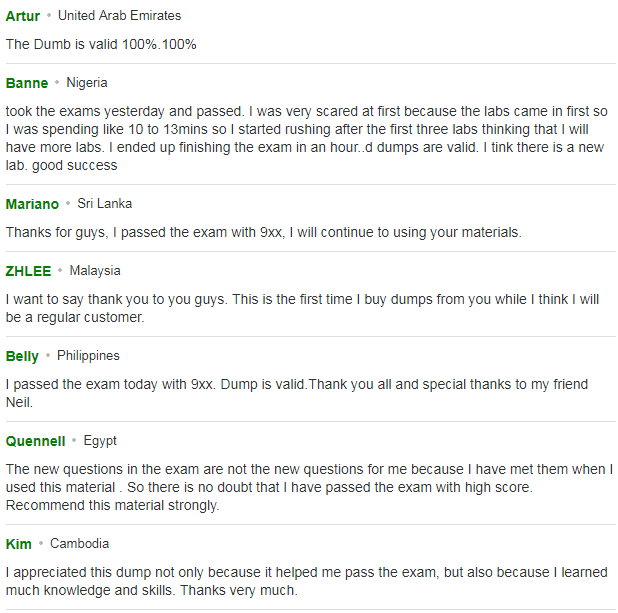Image resolution: width=618 pixels, height=613 pixels.
Task: Click Banne's review about labs coming first
Action: point(307,138)
